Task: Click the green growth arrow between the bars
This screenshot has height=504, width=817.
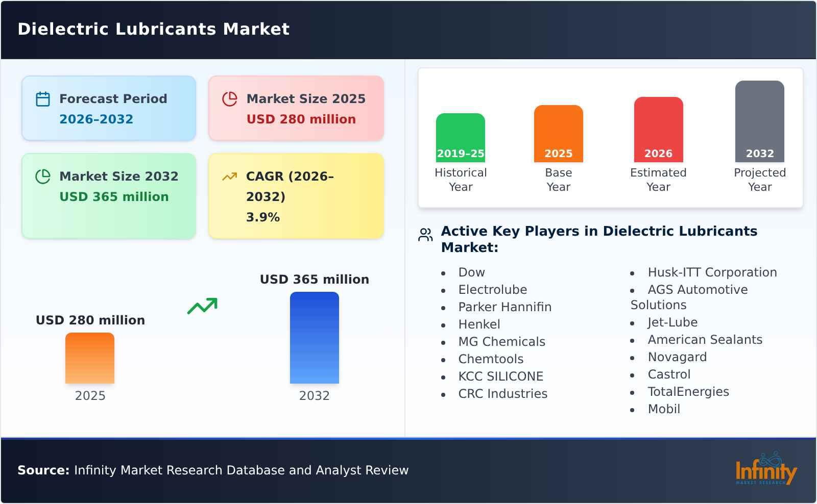Action: [x=203, y=306]
